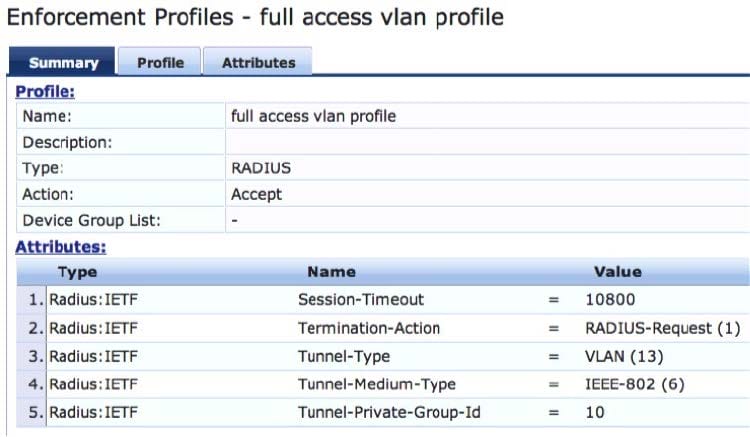Select the Tunnel-Private-Group-Id attribute name

(389, 412)
